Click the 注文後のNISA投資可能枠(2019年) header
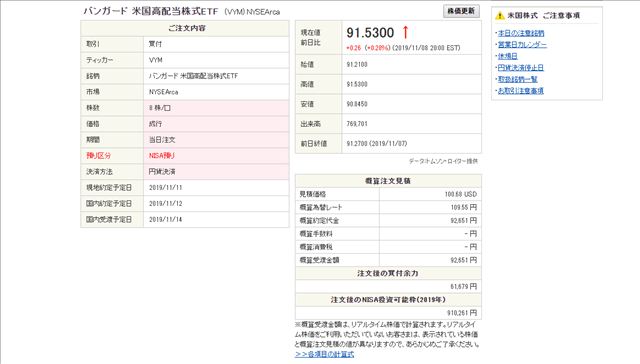Screen dimensions: 640x364 click(388, 300)
